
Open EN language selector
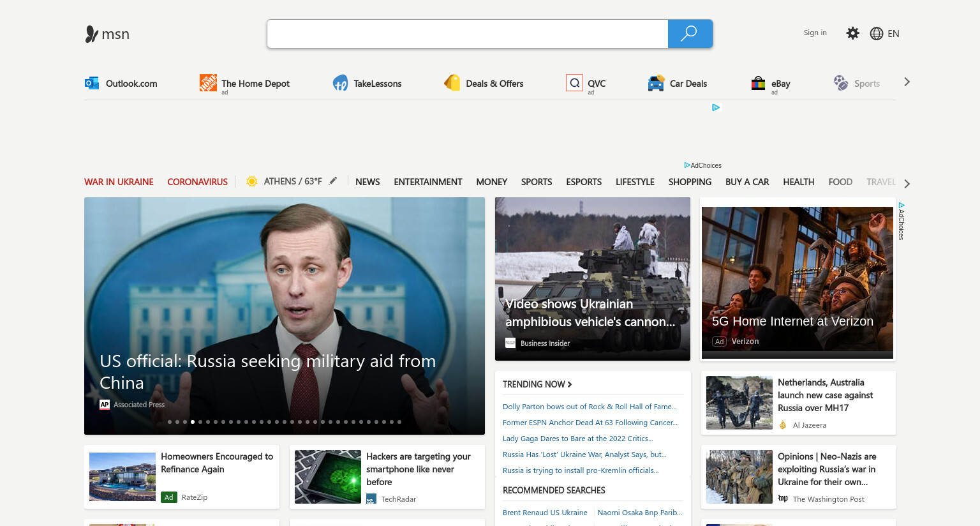[x=893, y=34]
